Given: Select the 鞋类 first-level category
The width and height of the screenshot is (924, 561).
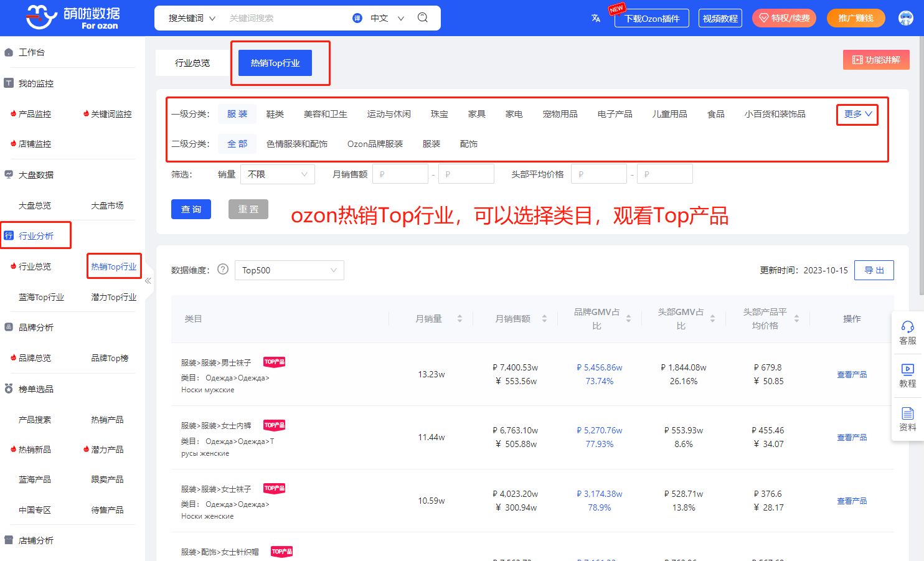Looking at the screenshot, I should (x=275, y=114).
